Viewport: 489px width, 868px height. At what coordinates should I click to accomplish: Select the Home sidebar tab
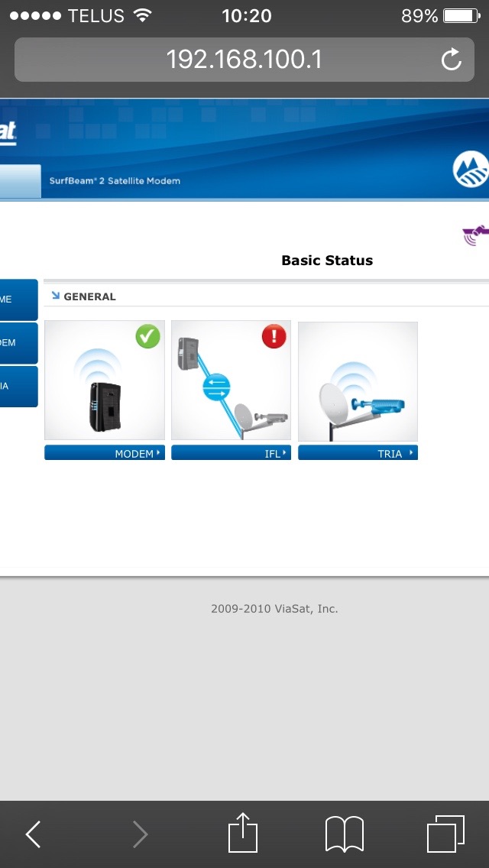point(19,300)
